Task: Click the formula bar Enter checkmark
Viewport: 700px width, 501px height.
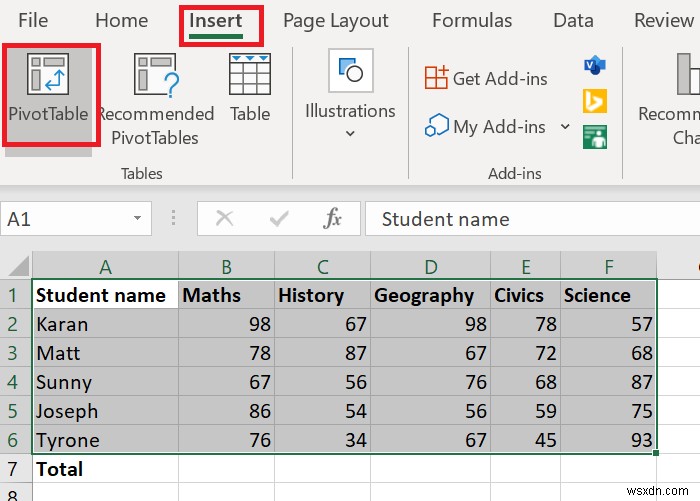Action: coord(279,219)
